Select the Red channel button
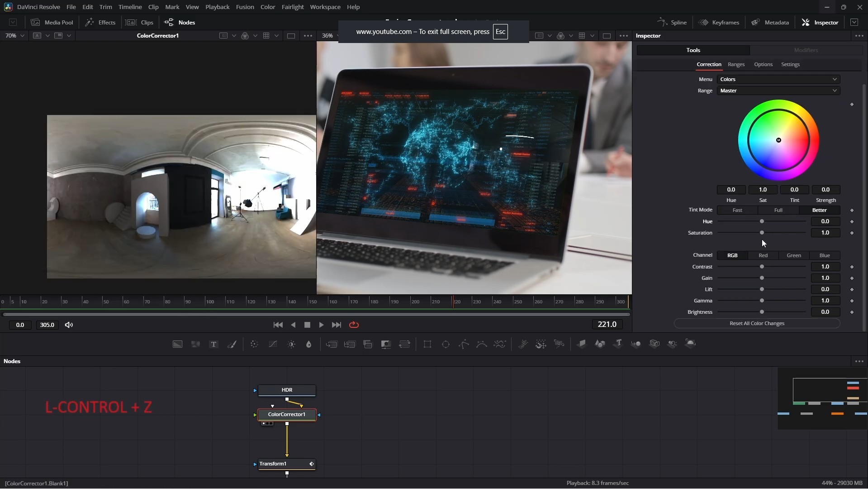Screen dimensions: 868x489 [763, 255]
